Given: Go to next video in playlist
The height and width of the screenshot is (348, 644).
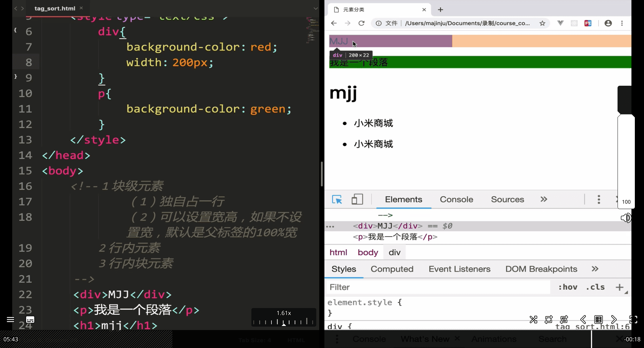Looking at the screenshot, I should (x=614, y=320).
